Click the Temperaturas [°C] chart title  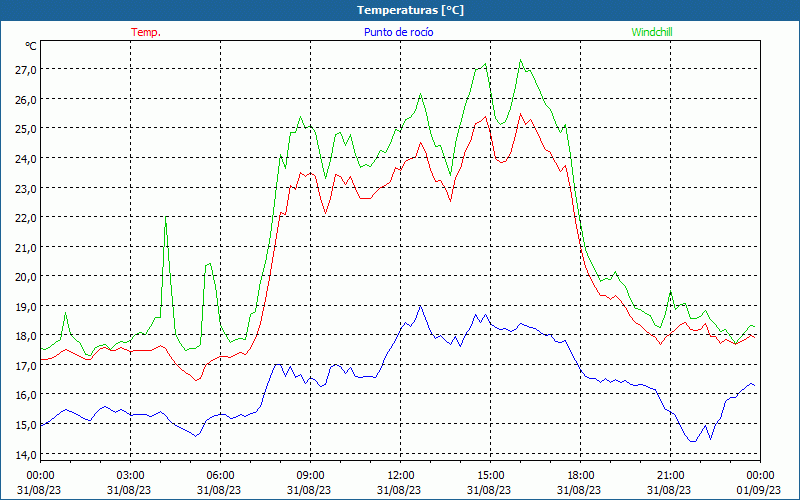pyautogui.click(x=410, y=10)
